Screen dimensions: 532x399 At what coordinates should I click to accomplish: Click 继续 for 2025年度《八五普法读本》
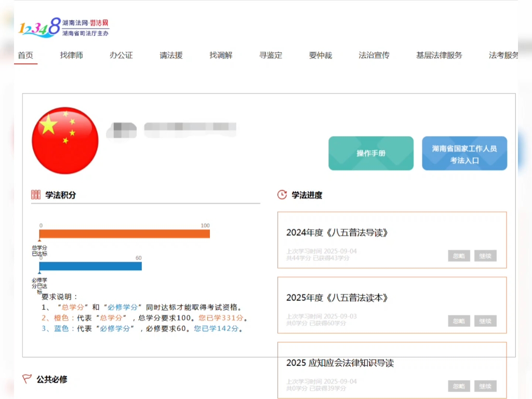point(485,321)
